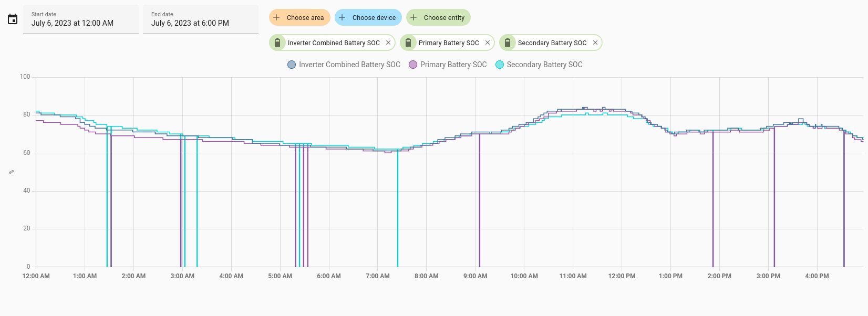The width and height of the screenshot is (868, 316).
Task: Open the Choose entity picker
Action: (x=438, y=17)
